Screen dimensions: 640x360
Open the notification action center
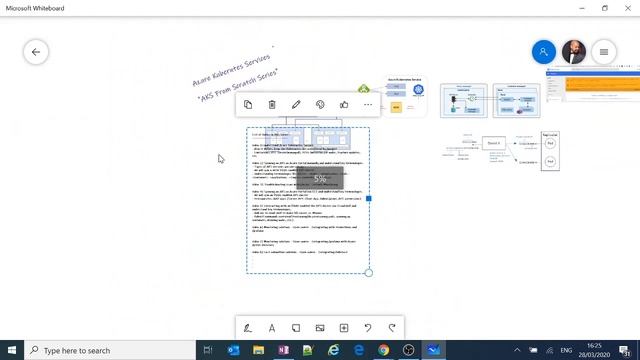tap(625, 350)
